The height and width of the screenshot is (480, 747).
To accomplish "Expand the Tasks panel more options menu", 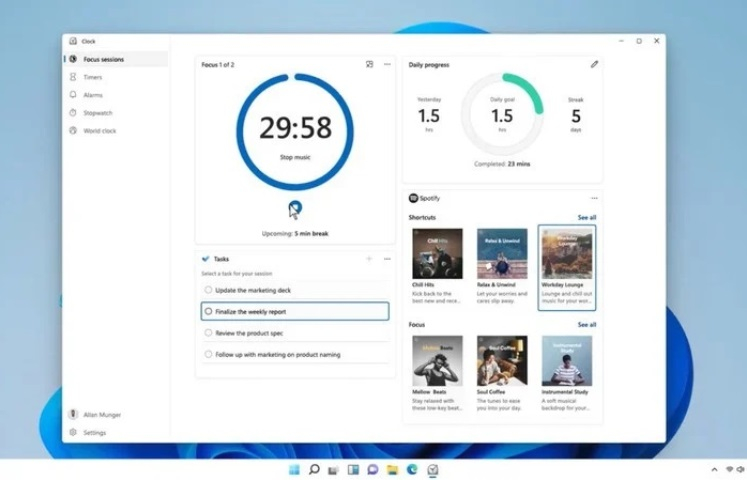I will point(387,259).
